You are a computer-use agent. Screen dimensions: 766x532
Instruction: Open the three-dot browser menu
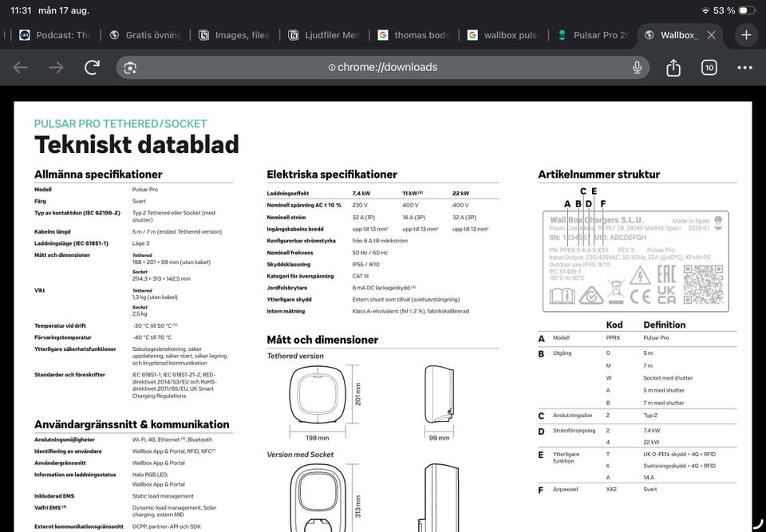(744, 68)
